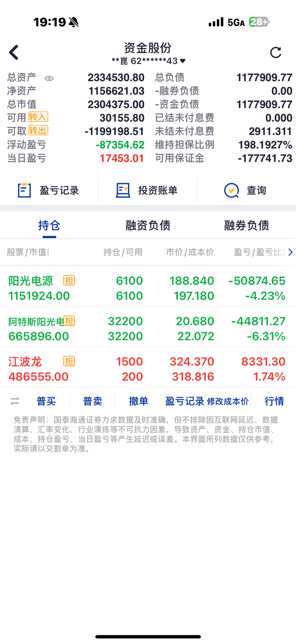296x644 pixels.
Task: Open 行情 quotes in action bar
Action: (x=274, y=401)
